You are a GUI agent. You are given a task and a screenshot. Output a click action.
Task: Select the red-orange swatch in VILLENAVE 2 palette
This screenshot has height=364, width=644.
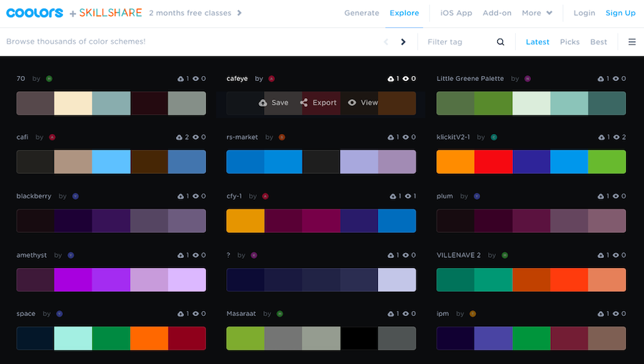570,279
